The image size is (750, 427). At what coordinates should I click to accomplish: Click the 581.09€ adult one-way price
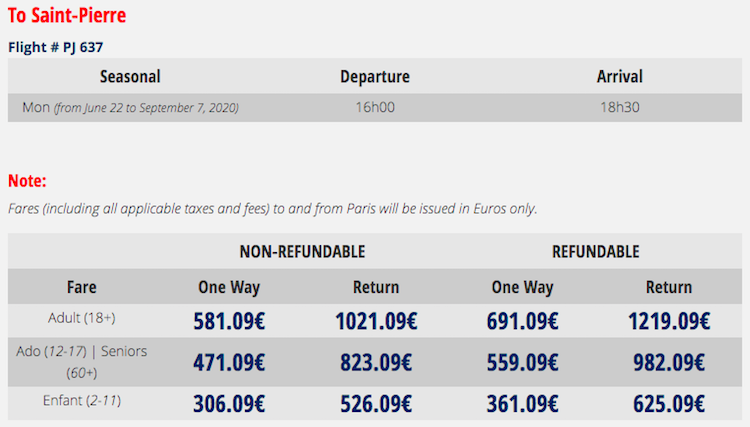pyautogui.click(x=229, y=322)
